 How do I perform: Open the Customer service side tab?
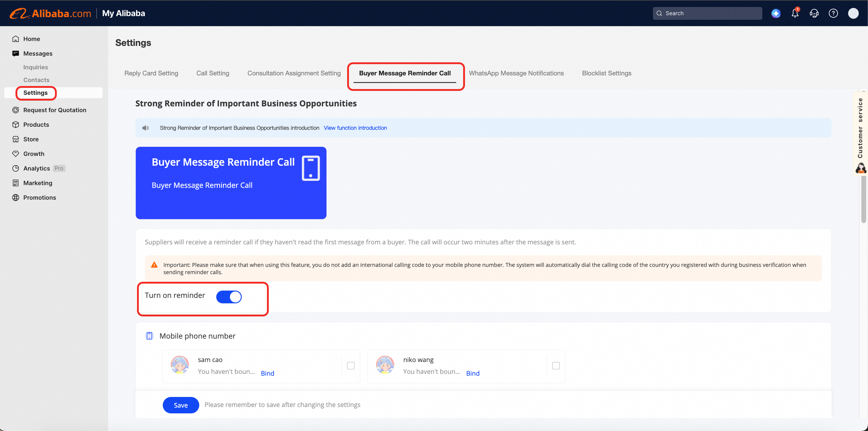(860, 134)
